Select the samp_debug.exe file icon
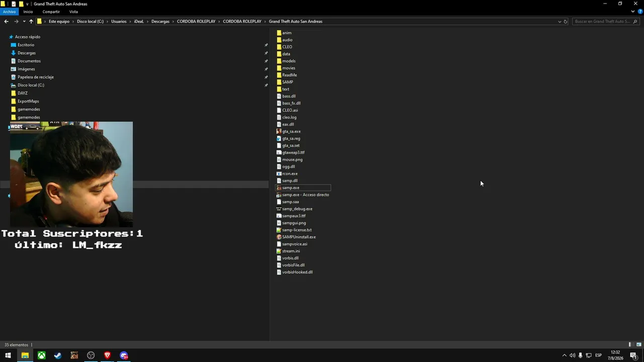The height and width of the screenshot is (362, 644). [279, 209]
